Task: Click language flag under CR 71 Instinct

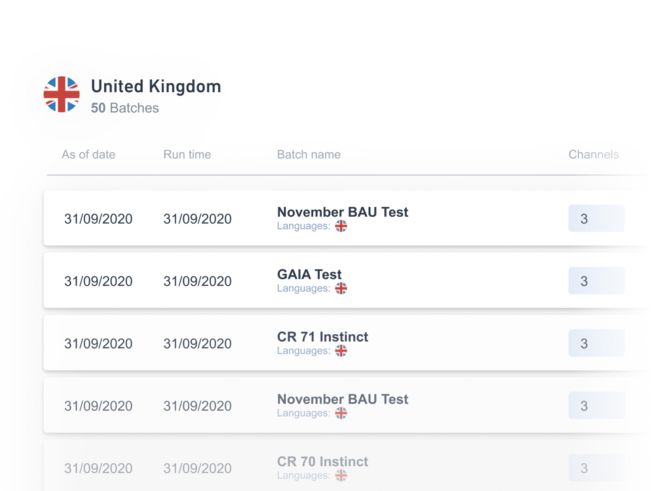Action: pyautogui.click(x=341, y=351)
